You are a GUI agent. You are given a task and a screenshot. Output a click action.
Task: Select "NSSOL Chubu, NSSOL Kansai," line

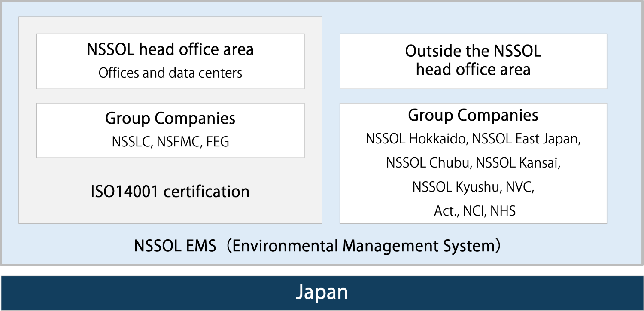(x=473, y=163)
